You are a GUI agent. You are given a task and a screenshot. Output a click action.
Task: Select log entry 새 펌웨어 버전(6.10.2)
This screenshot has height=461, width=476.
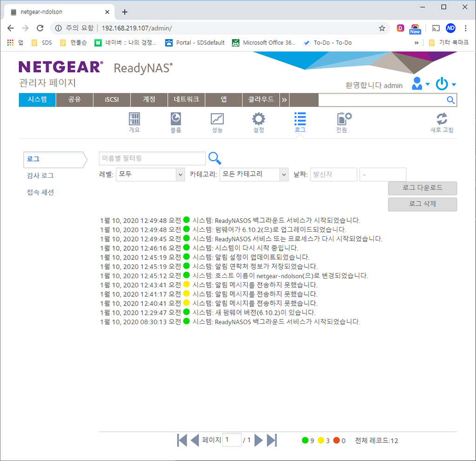(x=208, y=313)
